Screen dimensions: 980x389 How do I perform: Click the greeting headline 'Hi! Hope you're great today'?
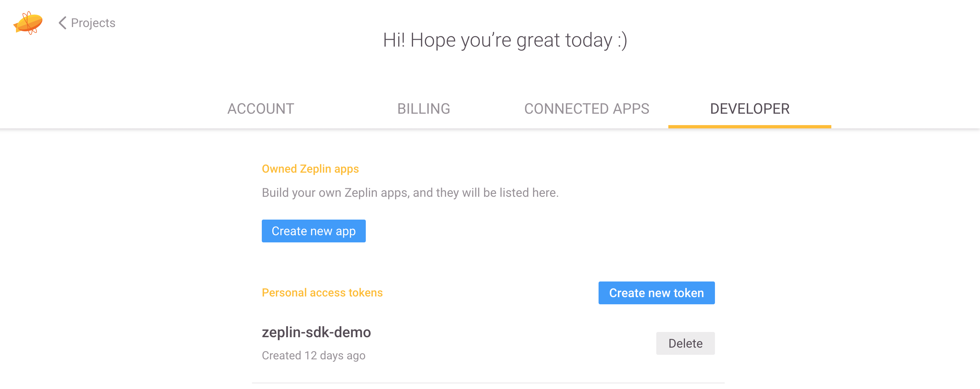tap(504, 40)
